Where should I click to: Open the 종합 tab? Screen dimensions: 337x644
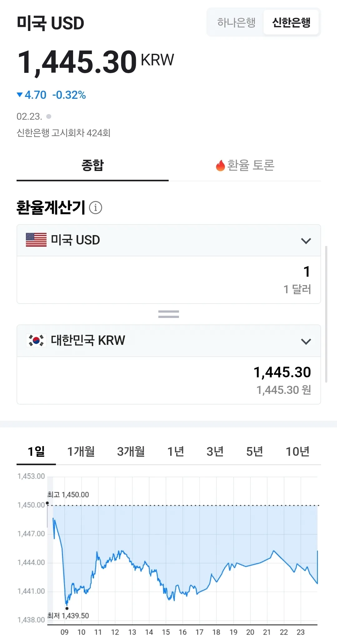point(92,166)
